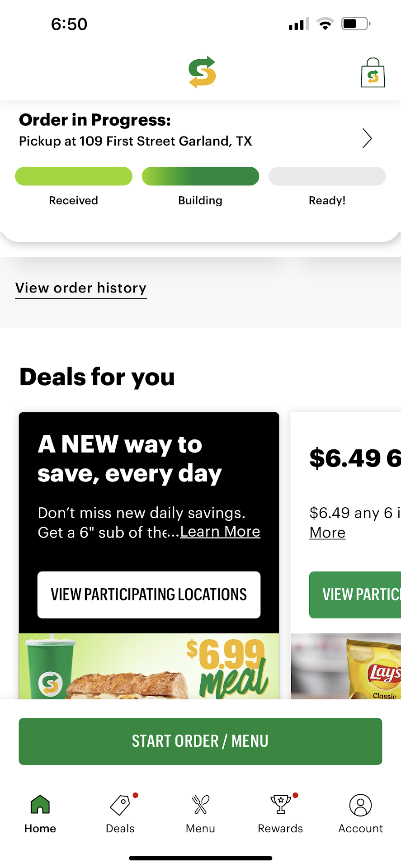Open the shopping bag cart icon
The image size is (401, 868).
pos(373,73)
